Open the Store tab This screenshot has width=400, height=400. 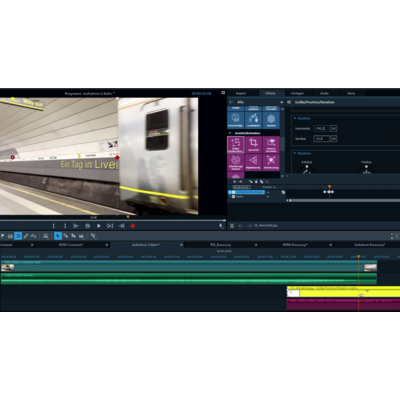(351, 93)
